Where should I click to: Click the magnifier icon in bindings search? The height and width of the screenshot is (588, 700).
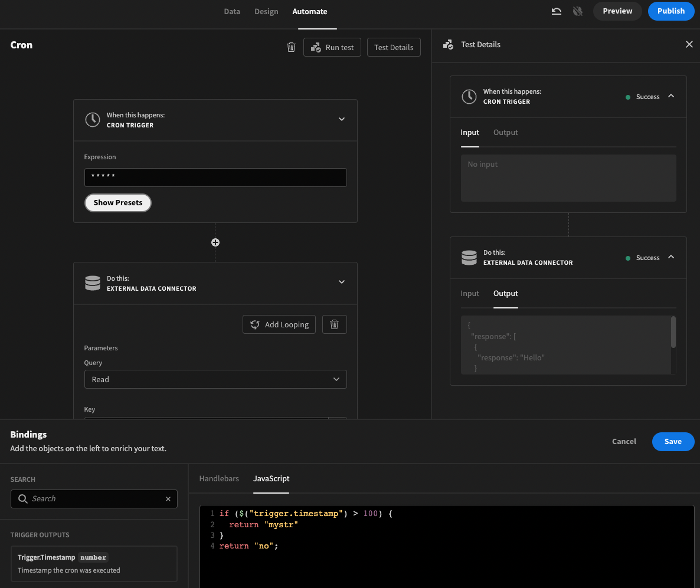pyautogui.click(x=23, y=499)
